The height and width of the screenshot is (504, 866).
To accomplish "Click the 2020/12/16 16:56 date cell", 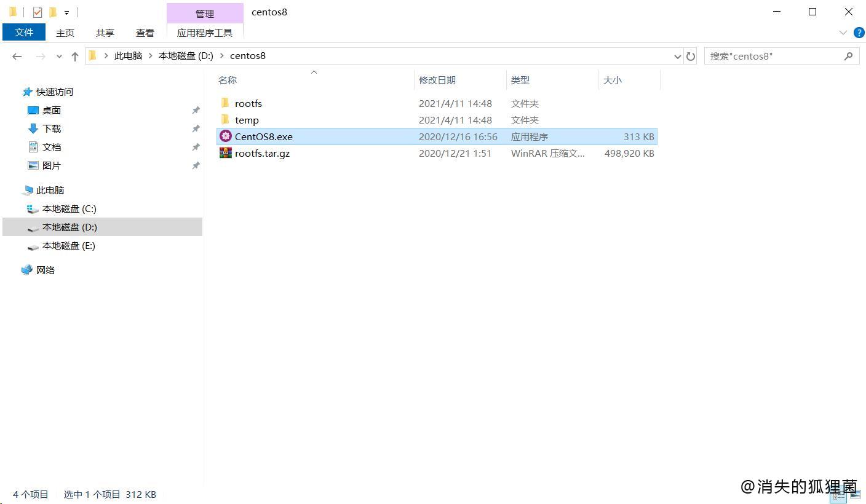I will (x=458, y=136).
